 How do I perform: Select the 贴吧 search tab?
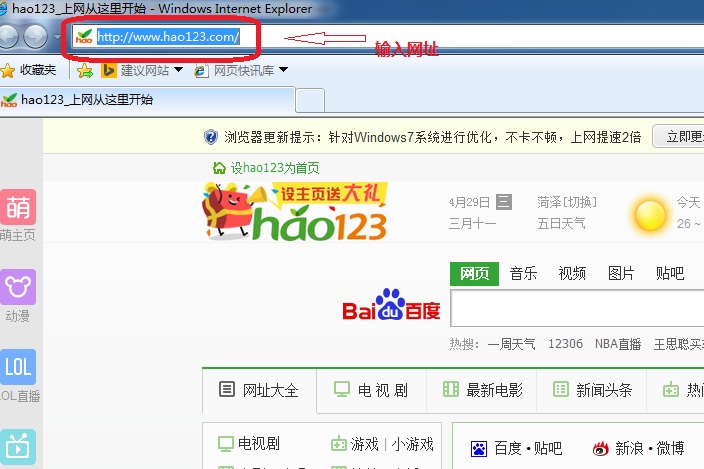tap(670, 273)
